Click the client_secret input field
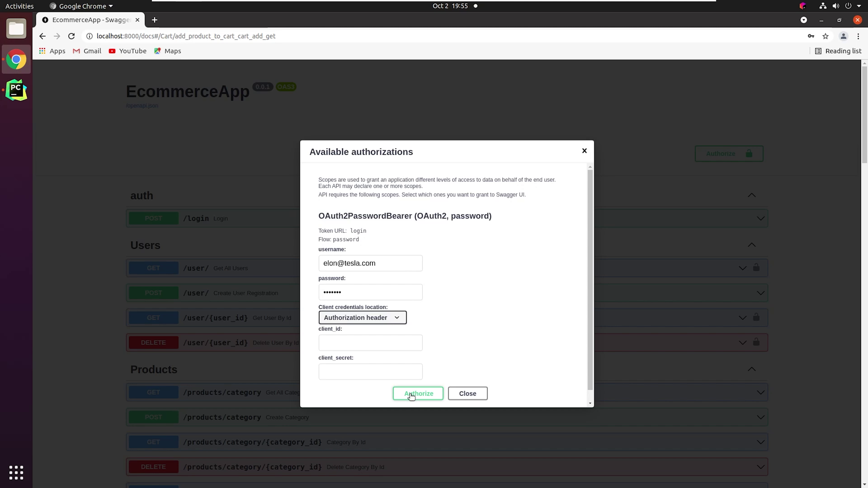 click(371, 371)
